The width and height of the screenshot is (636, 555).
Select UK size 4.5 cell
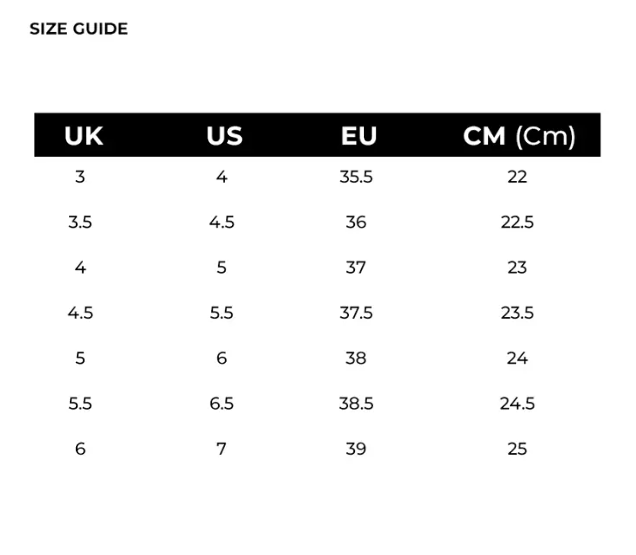[80, 313]
